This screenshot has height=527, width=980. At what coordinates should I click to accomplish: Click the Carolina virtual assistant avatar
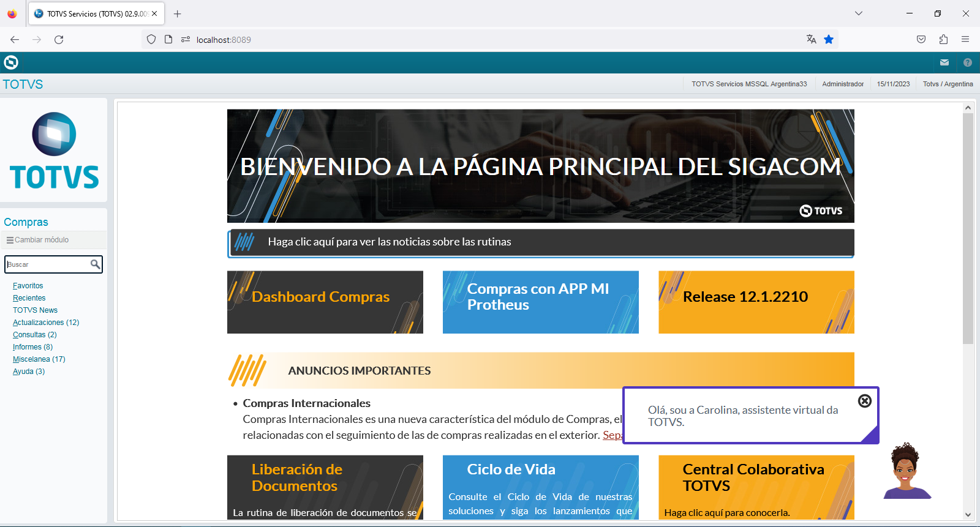point(907,471)
